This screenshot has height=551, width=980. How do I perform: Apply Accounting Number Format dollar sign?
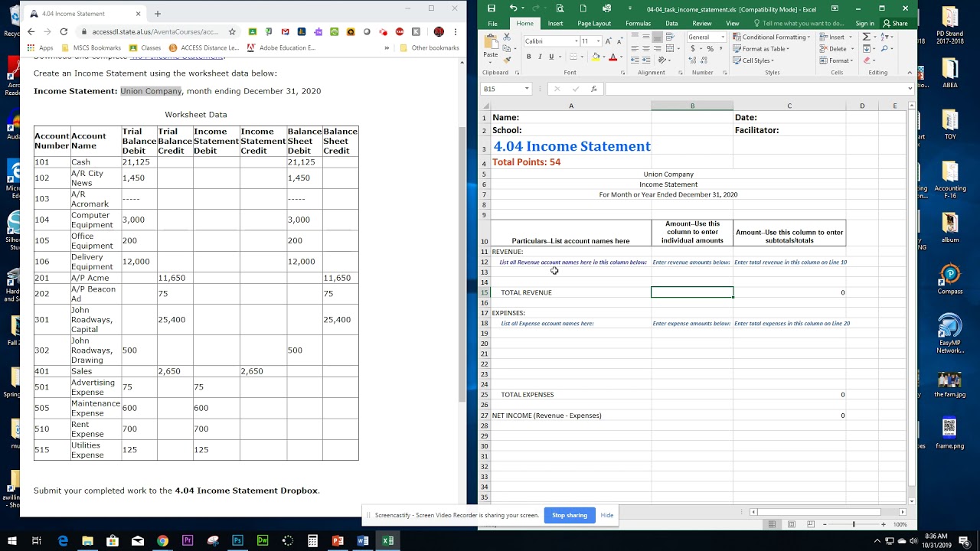tap(692, 48)
